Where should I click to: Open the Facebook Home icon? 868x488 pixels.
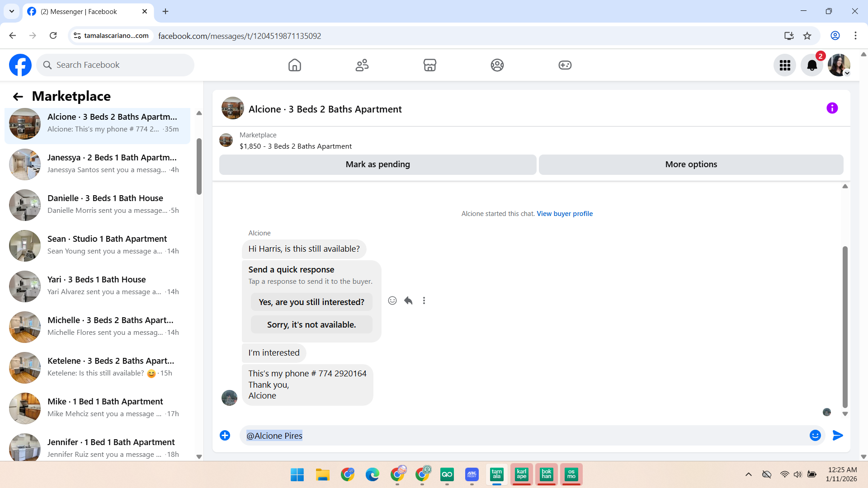point(294,65)
